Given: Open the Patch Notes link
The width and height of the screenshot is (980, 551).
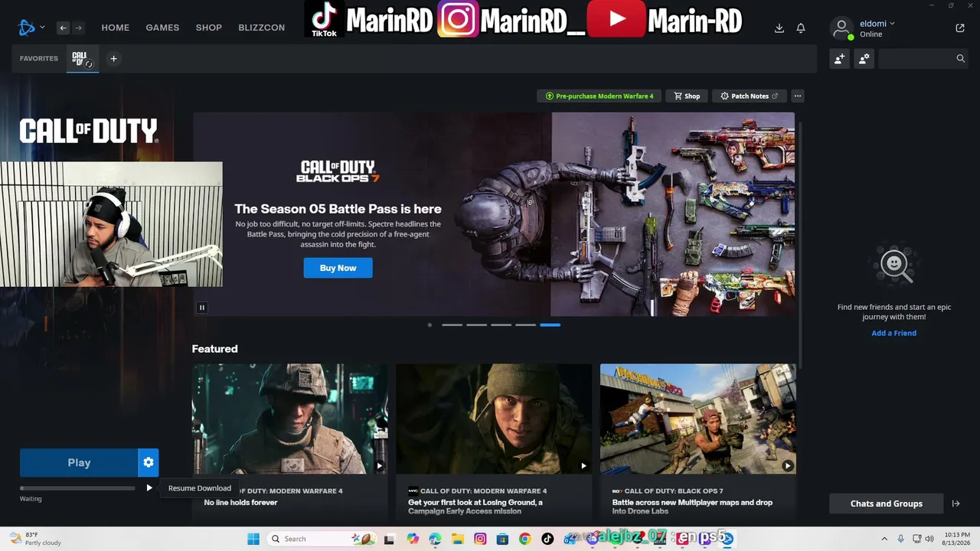Looking at the screenshot, I should [750, 96].
